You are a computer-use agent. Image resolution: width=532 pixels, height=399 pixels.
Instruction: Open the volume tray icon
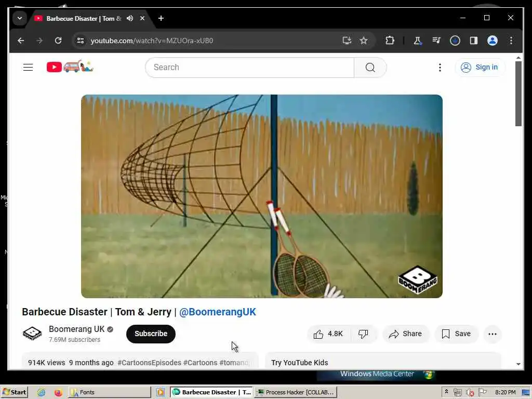[470, 392]
